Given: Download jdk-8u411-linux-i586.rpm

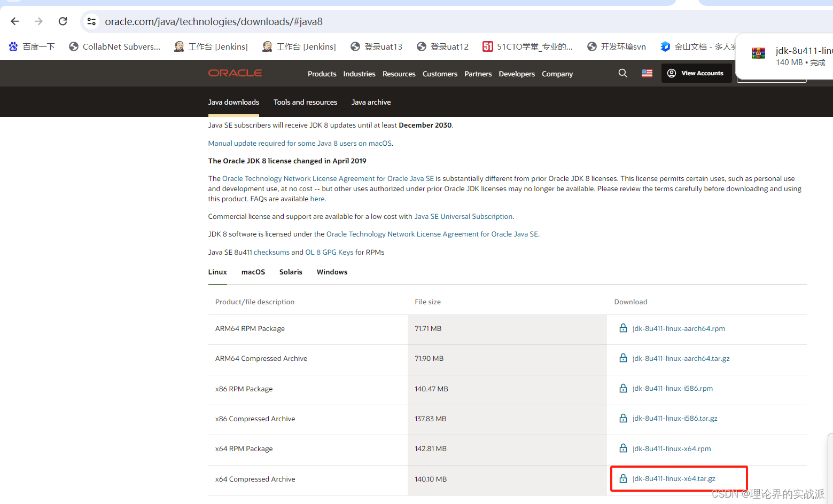Looking at the screenshot, I should pyautogui.click(x=673, y=388).
